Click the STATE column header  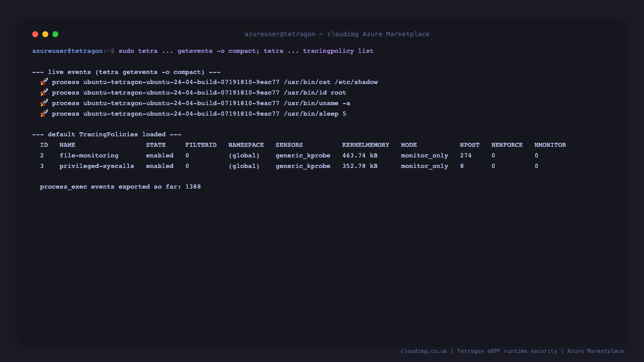(x=156, y=145)
